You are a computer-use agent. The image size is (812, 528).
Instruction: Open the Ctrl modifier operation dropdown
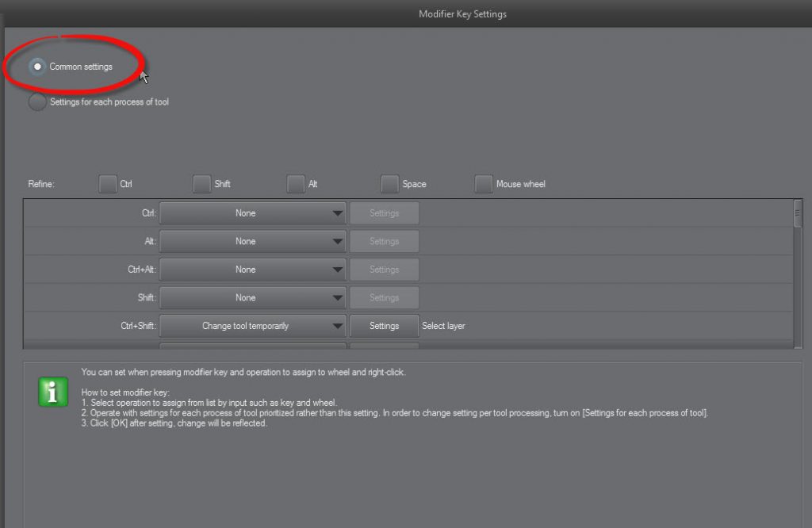tap(253, 213)
